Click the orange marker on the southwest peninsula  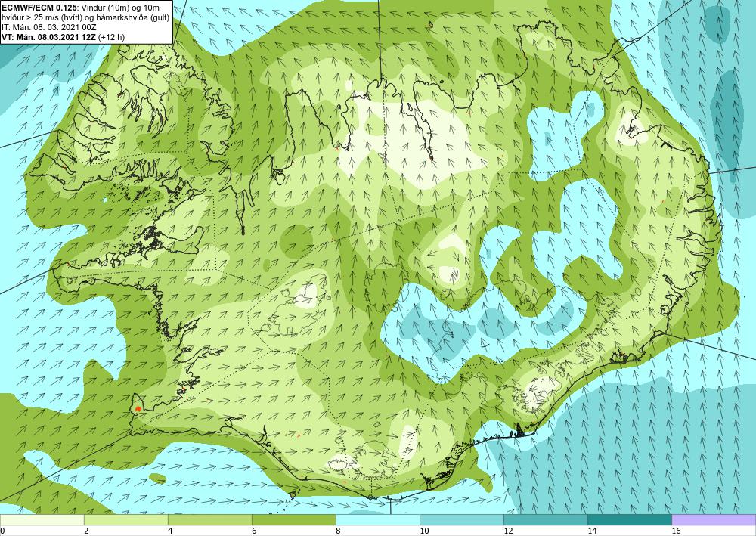138,408
